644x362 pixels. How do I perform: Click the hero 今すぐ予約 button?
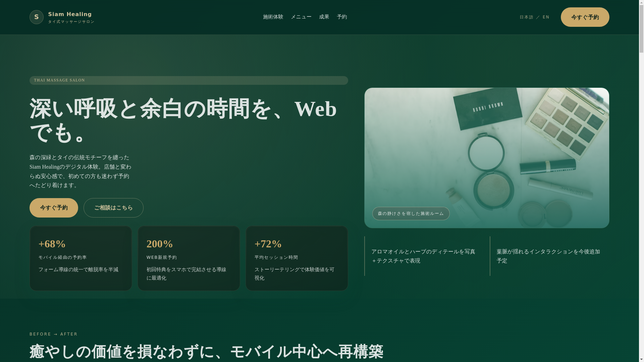(x=54, y=208)
